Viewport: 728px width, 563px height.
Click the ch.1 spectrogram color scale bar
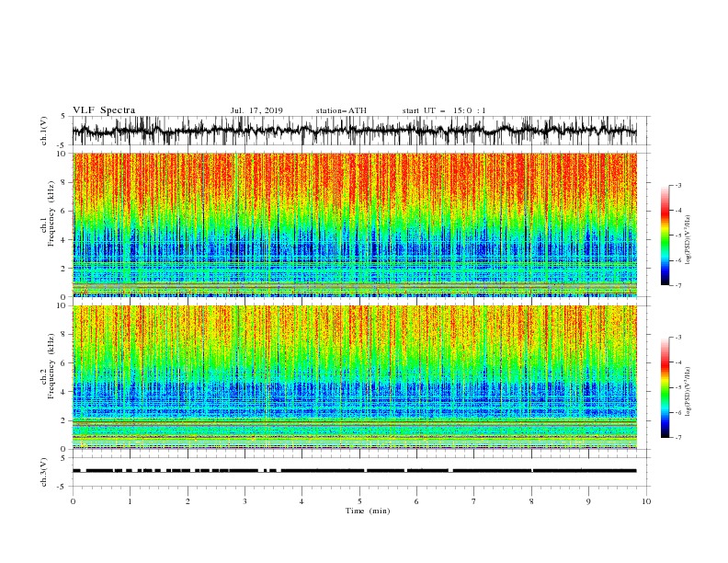coord(665,235)
